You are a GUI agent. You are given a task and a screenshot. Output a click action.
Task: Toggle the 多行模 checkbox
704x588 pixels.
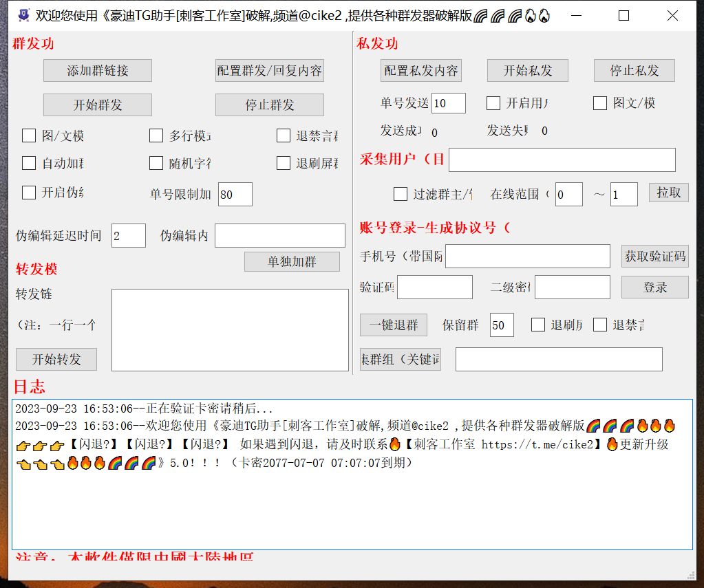point(156,135)
